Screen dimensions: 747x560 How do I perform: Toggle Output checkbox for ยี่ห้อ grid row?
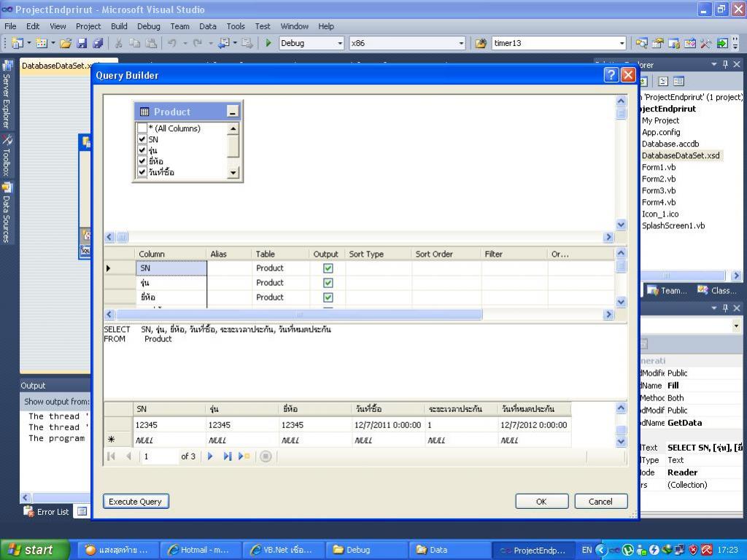[328, 297]
